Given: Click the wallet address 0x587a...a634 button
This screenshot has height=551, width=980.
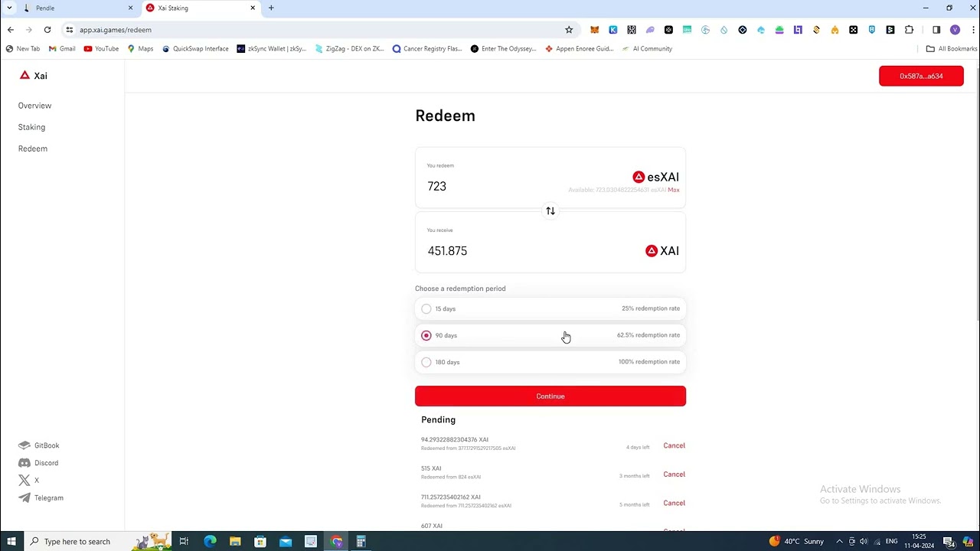Looking at the screenshot, I should [x=921, y=76].
